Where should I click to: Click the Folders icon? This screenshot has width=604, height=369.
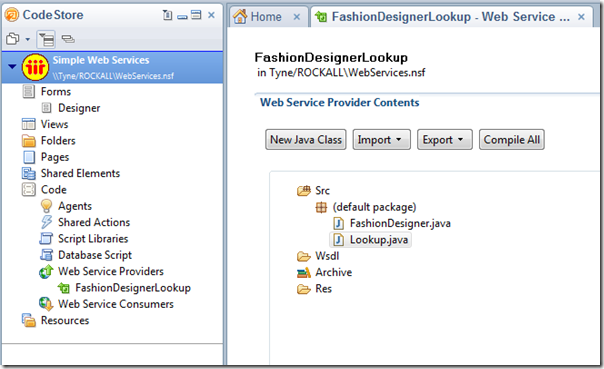click(29, 141)
